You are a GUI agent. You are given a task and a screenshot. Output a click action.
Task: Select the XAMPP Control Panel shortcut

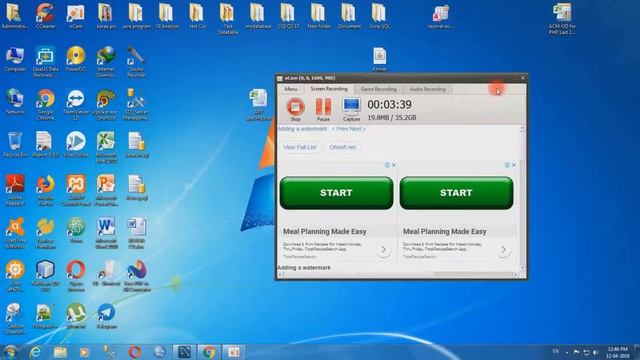76,191
